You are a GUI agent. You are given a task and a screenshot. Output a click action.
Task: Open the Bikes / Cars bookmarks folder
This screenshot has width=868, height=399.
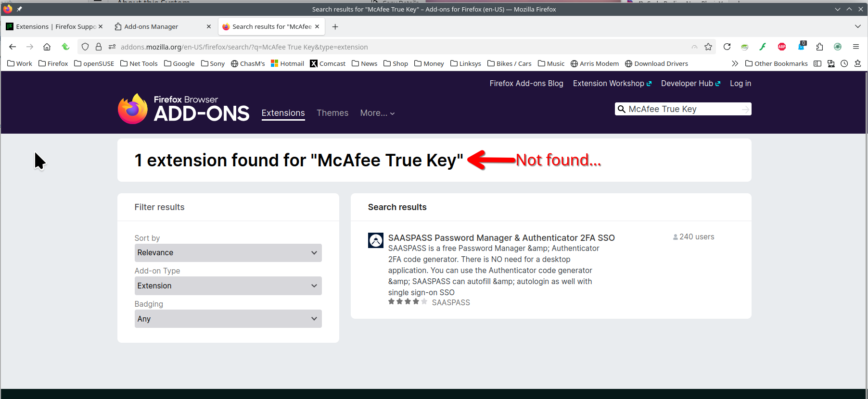tap(509, 63)
